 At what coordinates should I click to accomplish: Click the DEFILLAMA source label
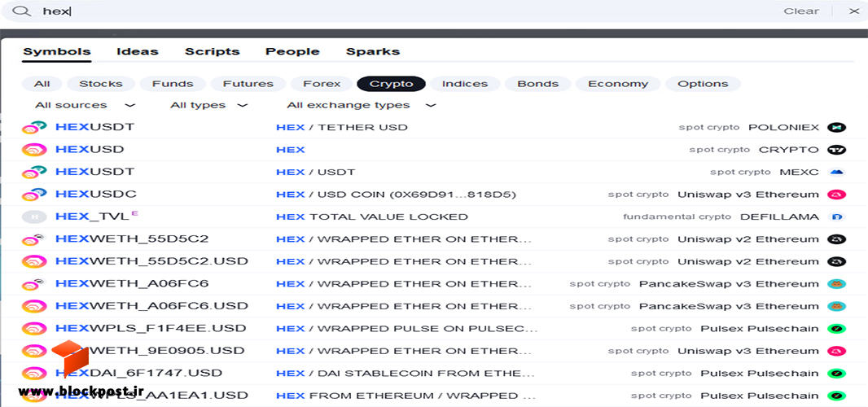[779, 217]
